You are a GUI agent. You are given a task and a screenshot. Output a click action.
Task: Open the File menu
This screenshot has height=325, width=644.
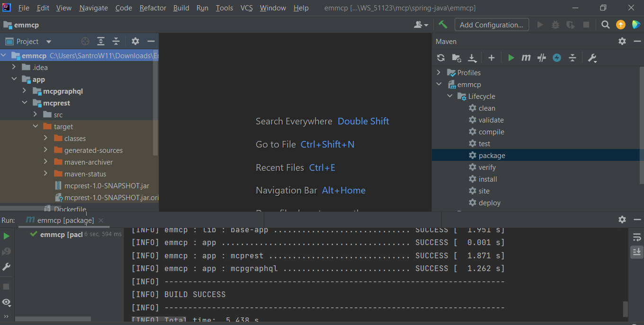(23, 8)
